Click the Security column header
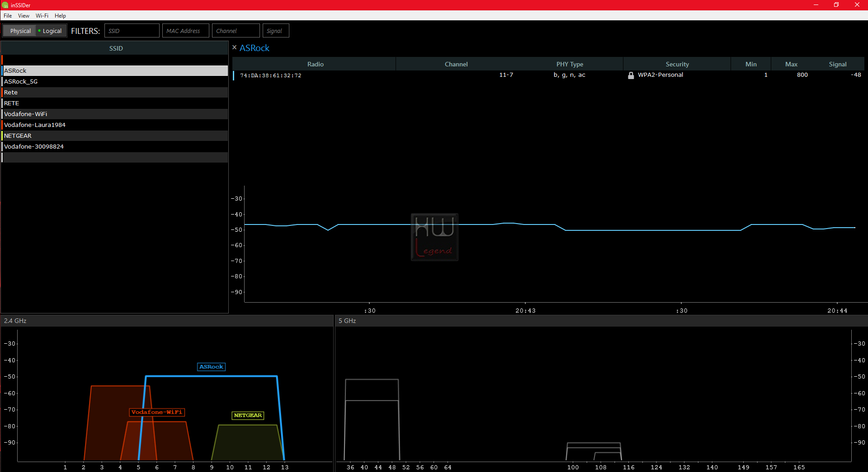The height and width of the screenshot is (472, 868). point(677,64)
